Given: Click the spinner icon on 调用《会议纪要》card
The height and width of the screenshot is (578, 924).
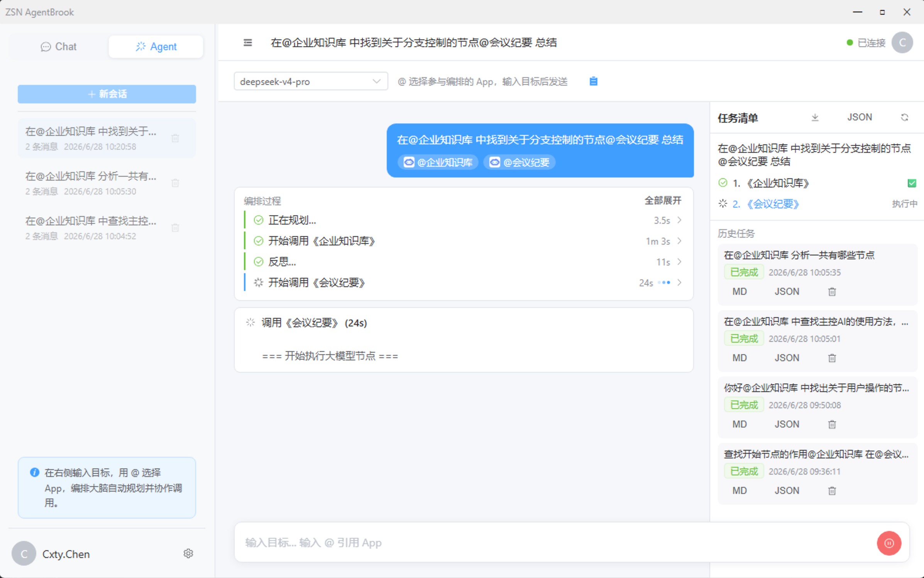Looking at the screenshot, I should tap(250, 323).
